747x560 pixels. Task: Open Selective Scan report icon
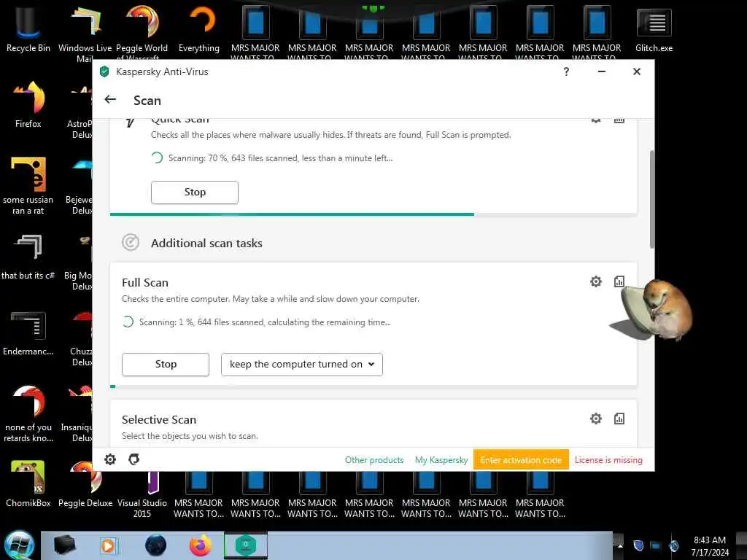click(619, 419)
